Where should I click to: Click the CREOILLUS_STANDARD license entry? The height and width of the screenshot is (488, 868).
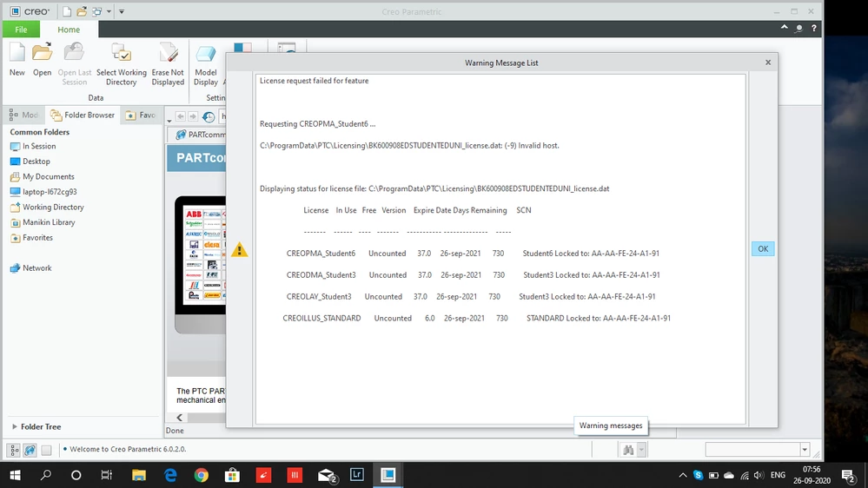tap(321, 318)
